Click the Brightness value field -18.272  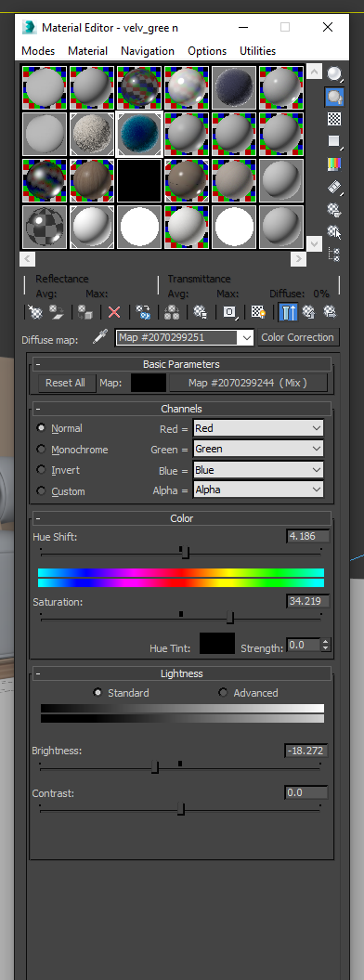305,751
